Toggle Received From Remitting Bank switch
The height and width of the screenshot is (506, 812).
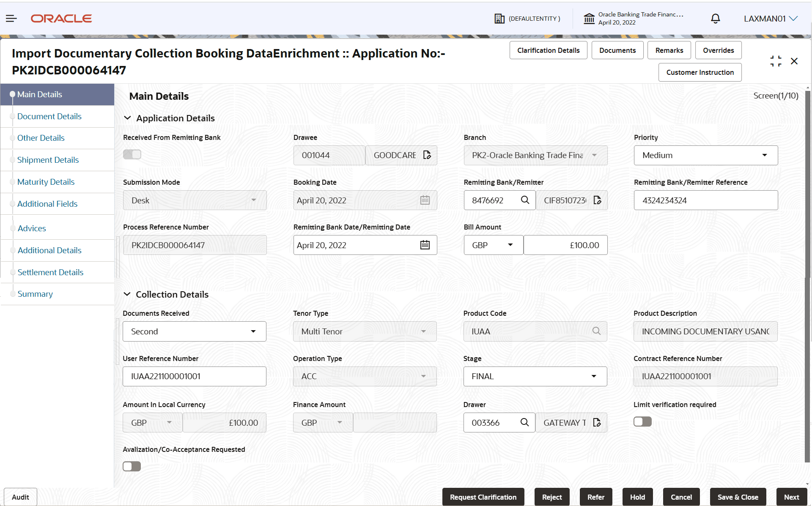click(132, 154)
